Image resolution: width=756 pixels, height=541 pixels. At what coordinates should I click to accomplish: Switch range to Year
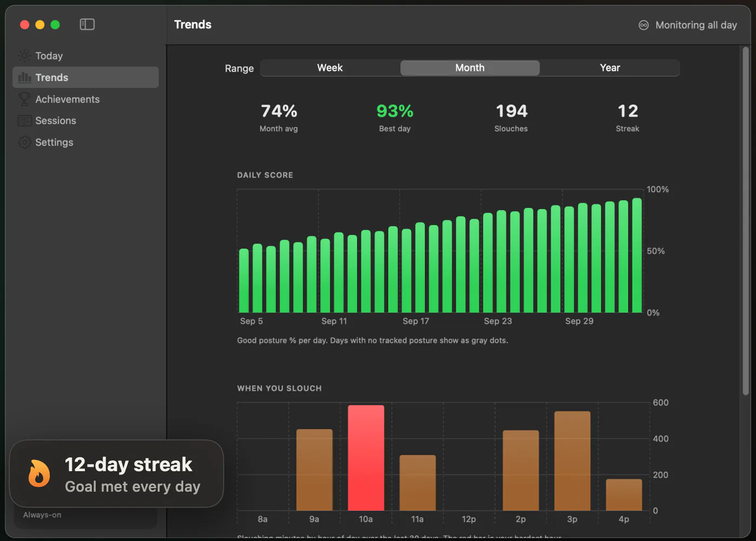pyautogui.click(x=610, y=68)
